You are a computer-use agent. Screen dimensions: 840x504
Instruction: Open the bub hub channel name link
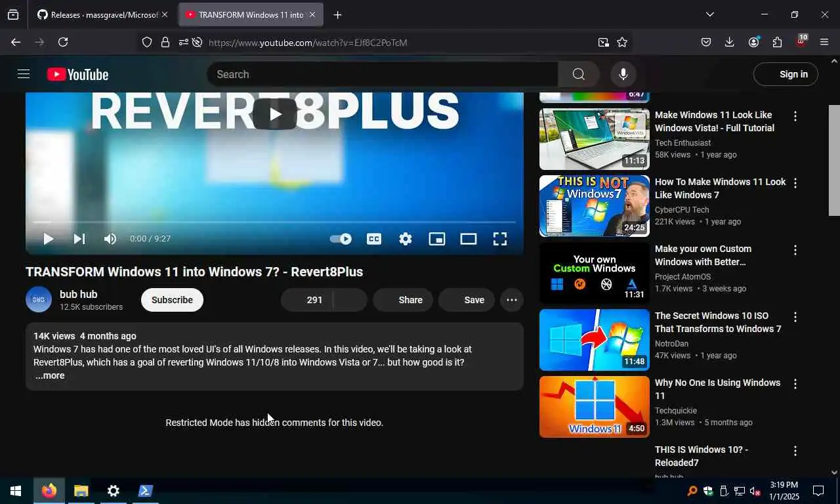click(x=78, y=295)
